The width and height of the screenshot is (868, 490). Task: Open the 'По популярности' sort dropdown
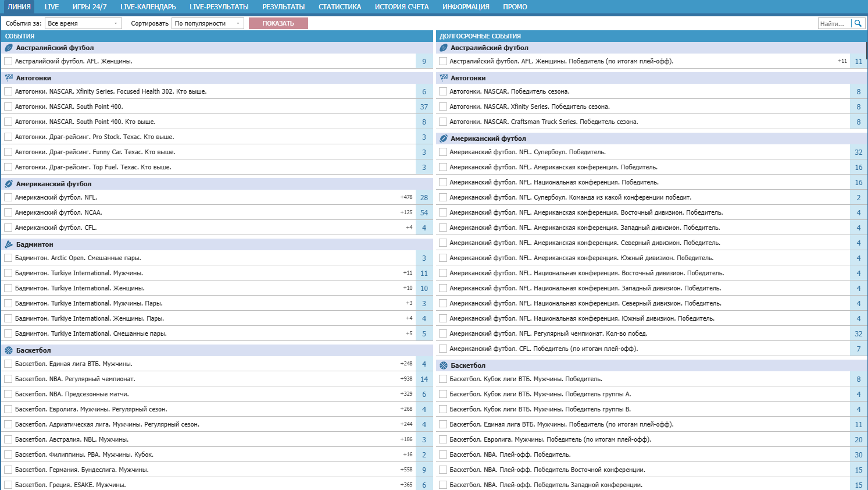208,23
